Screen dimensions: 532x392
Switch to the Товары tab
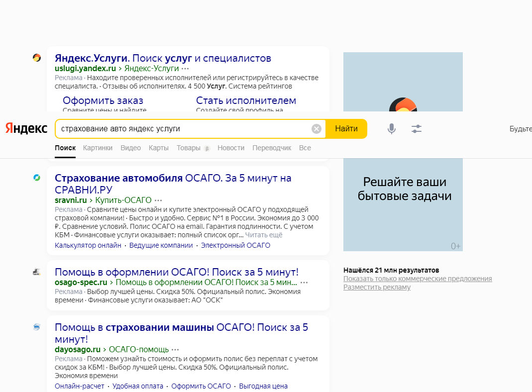click(x=189, y=148)
